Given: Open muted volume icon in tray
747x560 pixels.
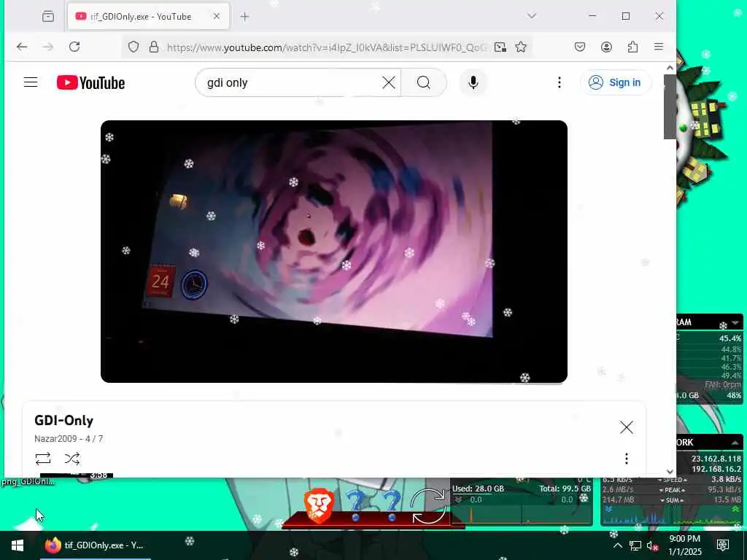Looking at the screenshot, I should (653, 545).
